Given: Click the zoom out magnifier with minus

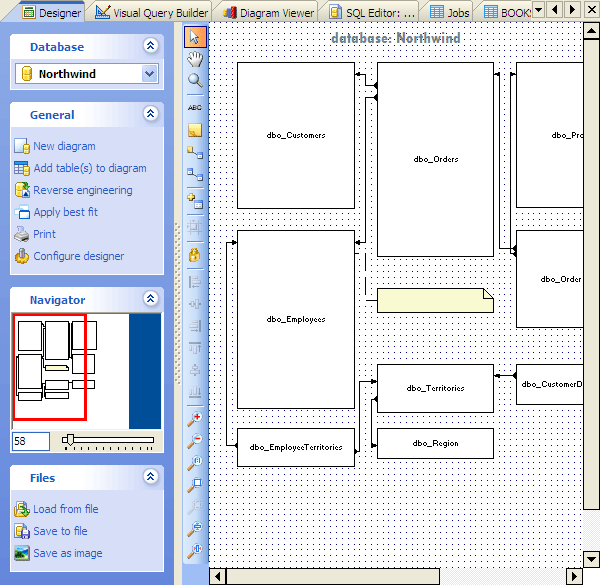Looking at the screenshot, I should [195, 440].
